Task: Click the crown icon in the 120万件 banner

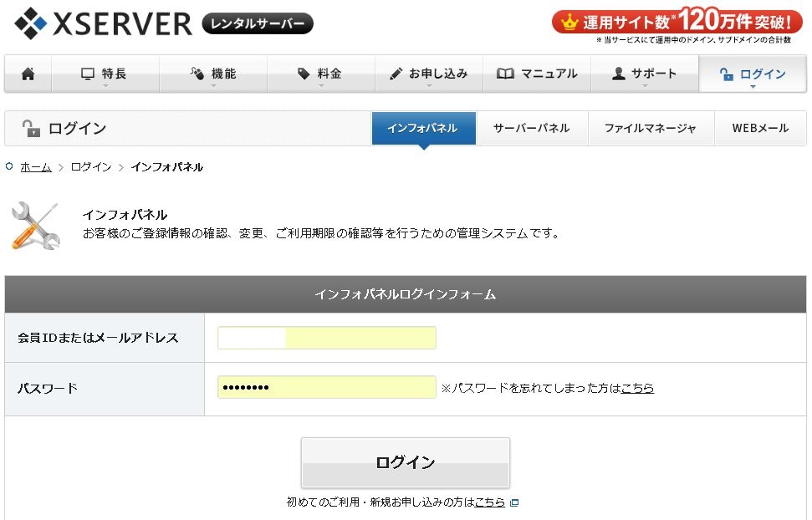Action: pos(569,23)
